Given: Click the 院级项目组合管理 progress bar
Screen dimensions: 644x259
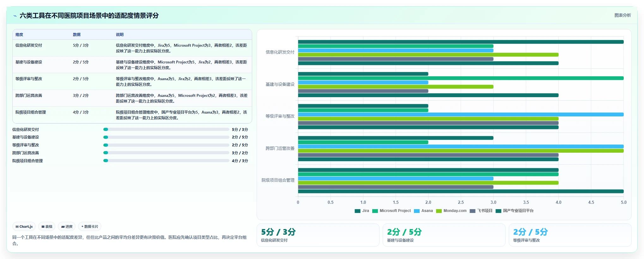Looking at the screenshot, I should click(166, 161).
